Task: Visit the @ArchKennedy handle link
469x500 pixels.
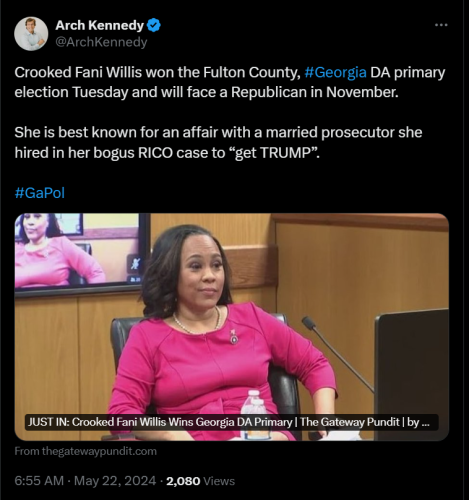Action: tap(101, 42)
